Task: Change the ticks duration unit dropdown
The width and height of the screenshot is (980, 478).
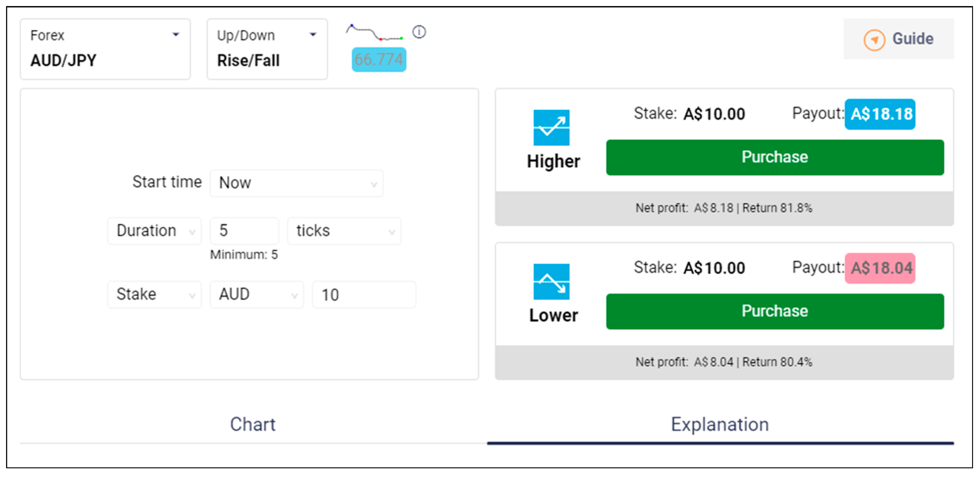Action: (x=343, y=231)
